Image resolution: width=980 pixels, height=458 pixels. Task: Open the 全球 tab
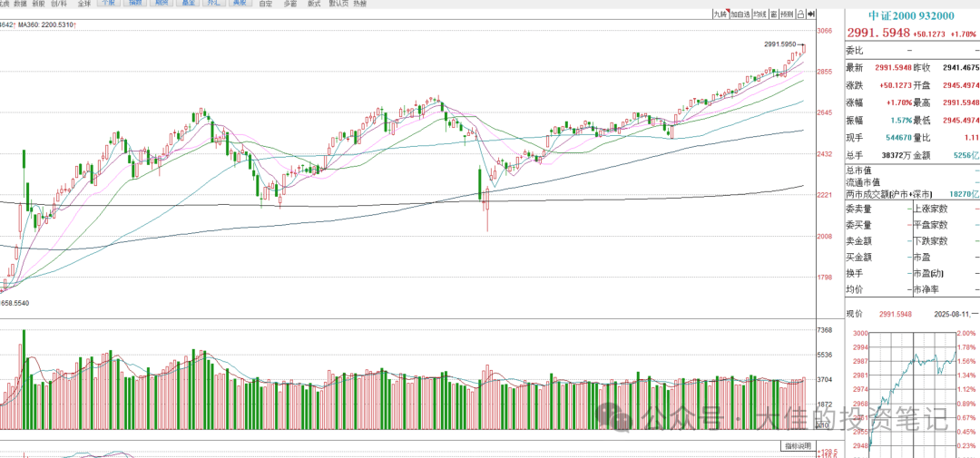[84, 4]
